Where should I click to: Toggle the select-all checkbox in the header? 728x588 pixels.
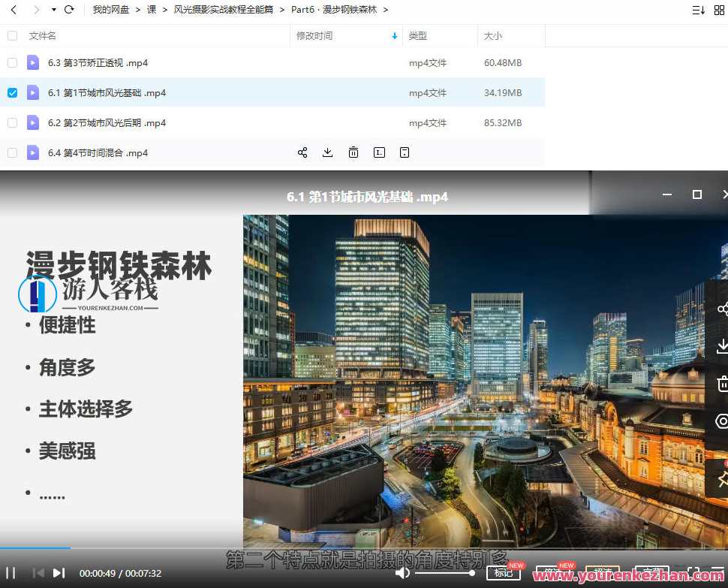tap(12, 35)
